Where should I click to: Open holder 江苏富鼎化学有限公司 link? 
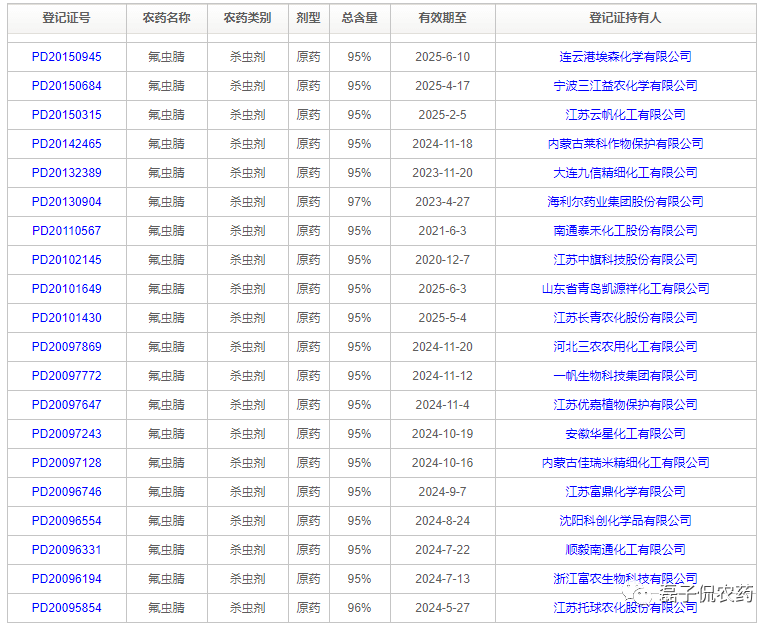(625, 492)
